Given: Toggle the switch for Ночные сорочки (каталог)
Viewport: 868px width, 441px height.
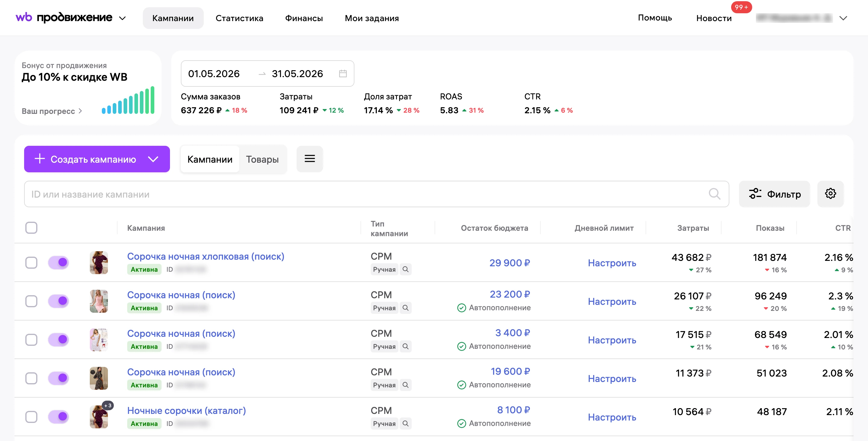Looking at the screenshot, I should 58,417.
